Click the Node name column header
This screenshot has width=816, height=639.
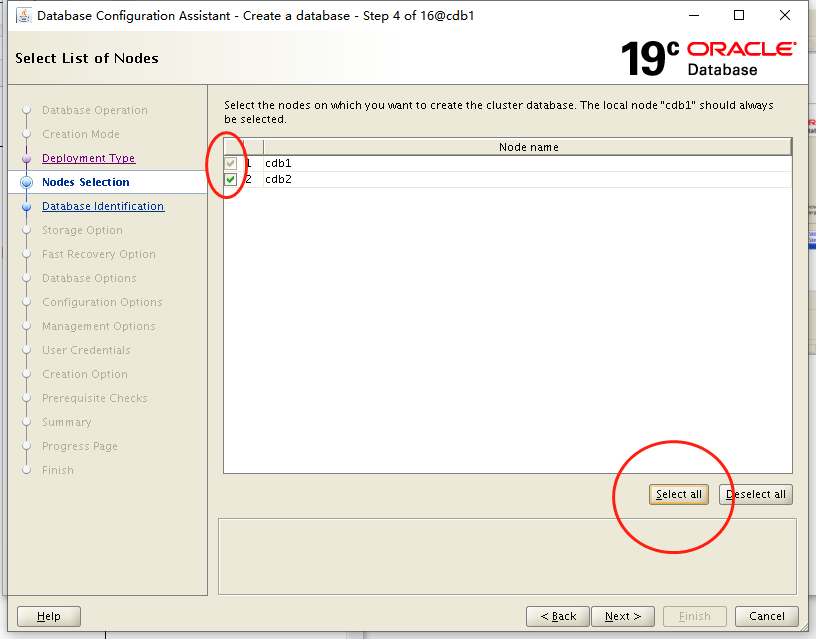pyautogui.click(x=528, y=147)
